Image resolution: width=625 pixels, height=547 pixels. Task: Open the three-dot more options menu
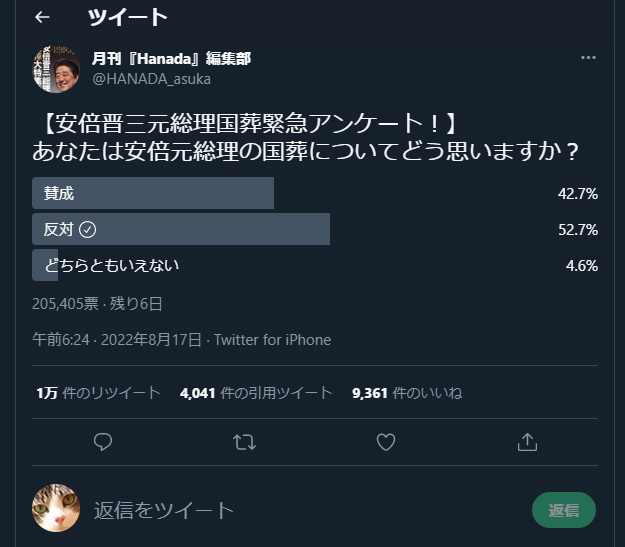(588, 57)
